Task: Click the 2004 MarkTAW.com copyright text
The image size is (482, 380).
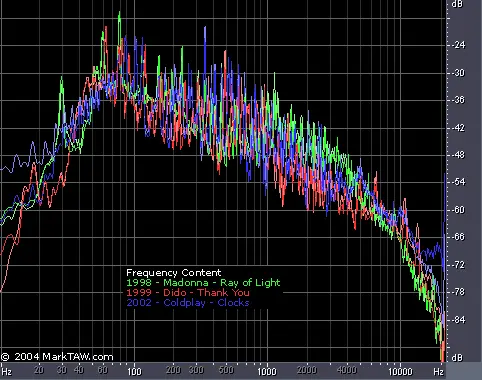Action: point(57,357)
